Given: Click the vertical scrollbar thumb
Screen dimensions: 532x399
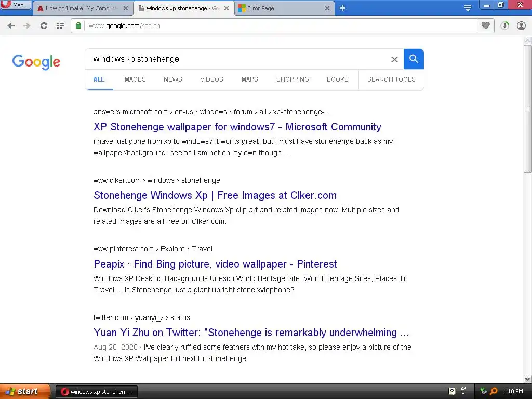Looking at the screenshot, I should 527,109.
